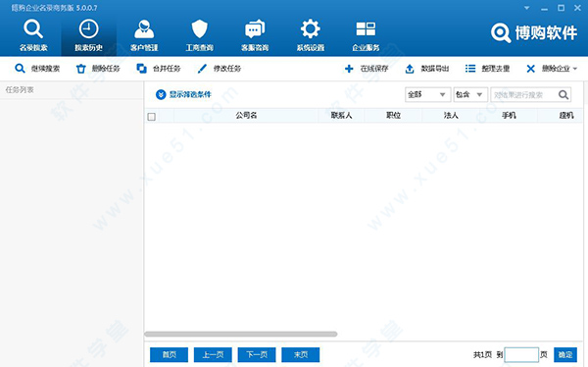Click the 在线保存 plus icon

point(349,69)
